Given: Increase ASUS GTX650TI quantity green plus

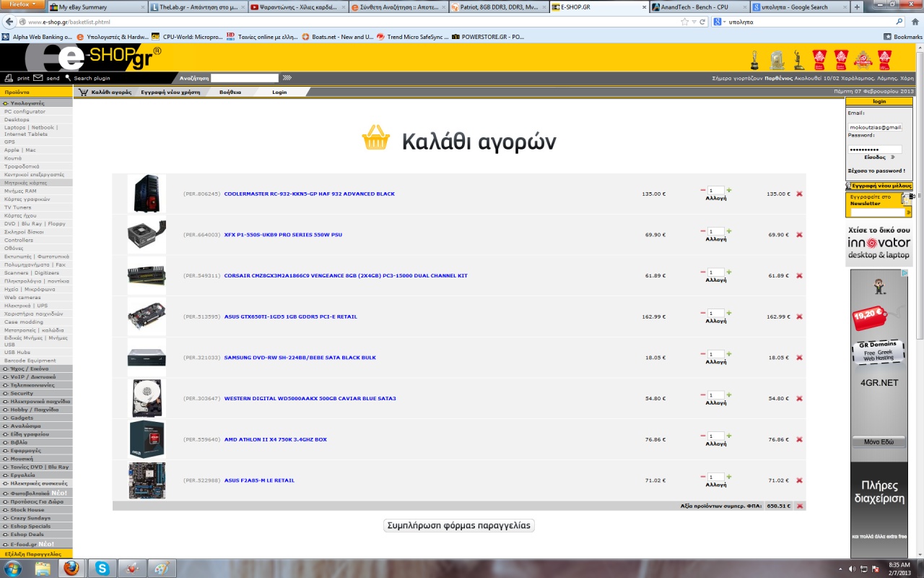Looking at the screenshot, I should click(x=729, y=313).
